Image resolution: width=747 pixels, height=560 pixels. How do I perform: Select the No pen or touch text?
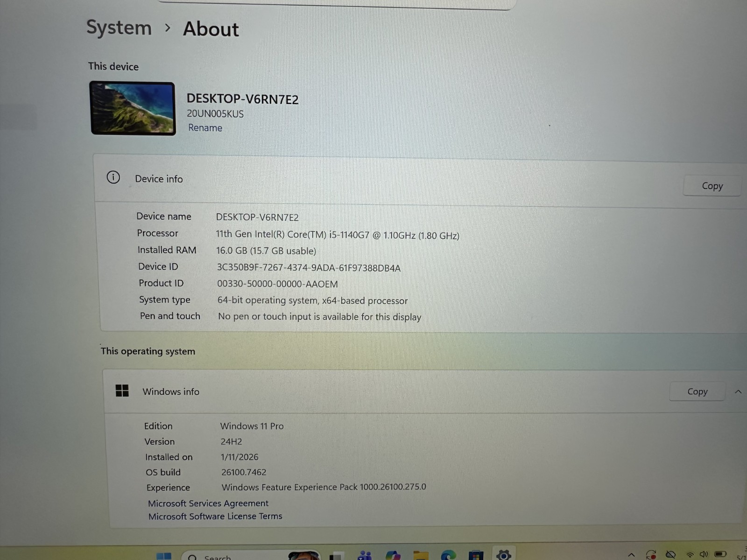pos(319,317)
